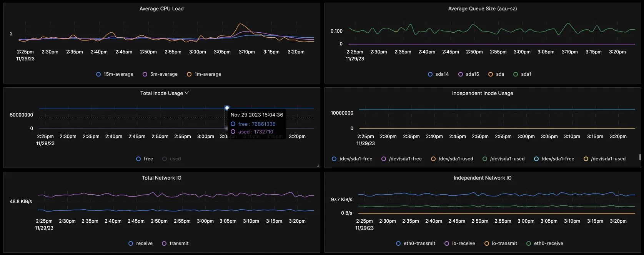Screen dimensions: 644x255
Task: Toggle the orange /dev/sda1-used legend entry
Action: [452, 159]
